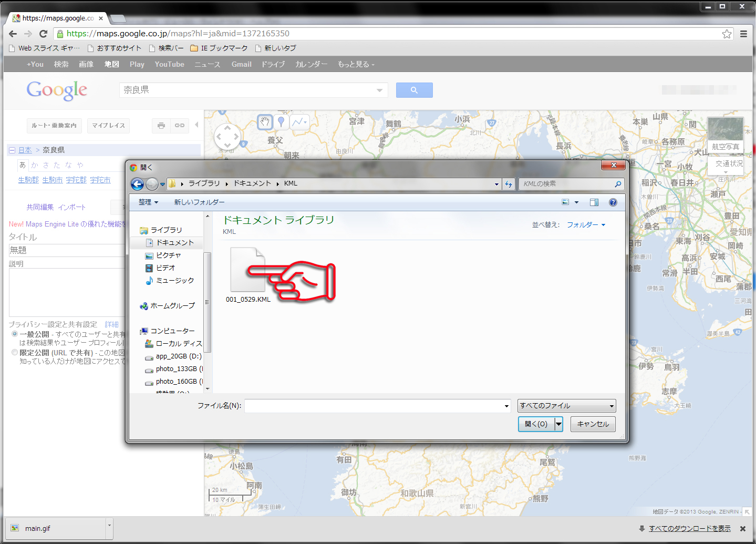Open main.gif download options arrow
This screenshot has width=756, height=544.
point(109,526)
